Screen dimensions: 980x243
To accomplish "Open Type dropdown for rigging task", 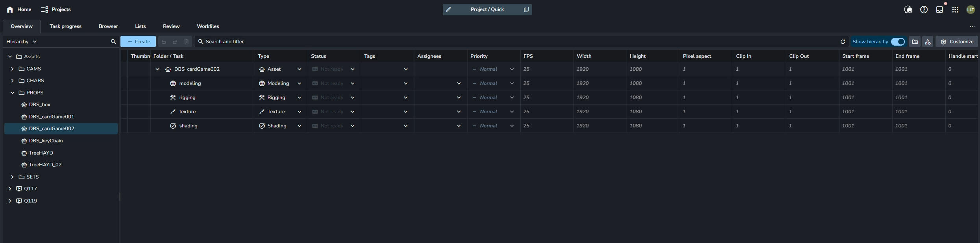I will [299, 98].
